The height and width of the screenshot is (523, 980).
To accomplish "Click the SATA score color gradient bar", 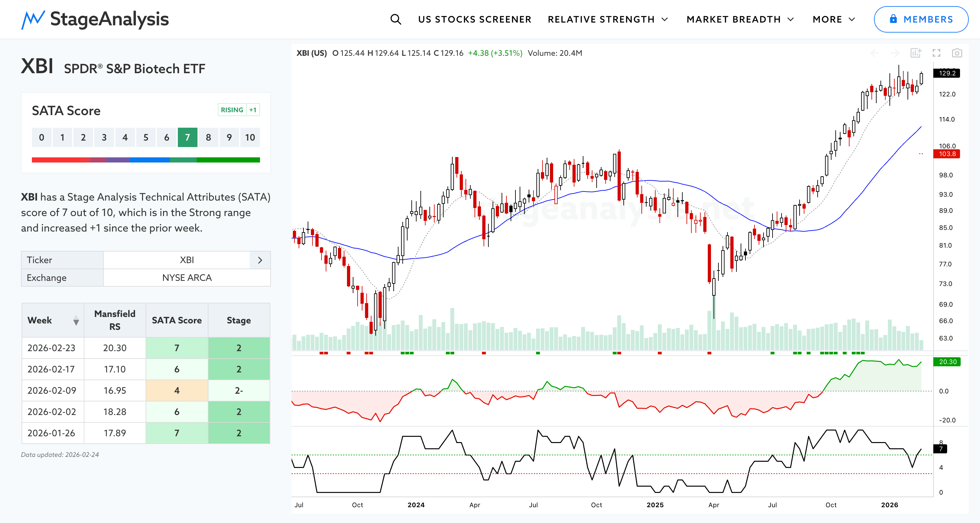I will pyautogui.click(x=146, y=160).
